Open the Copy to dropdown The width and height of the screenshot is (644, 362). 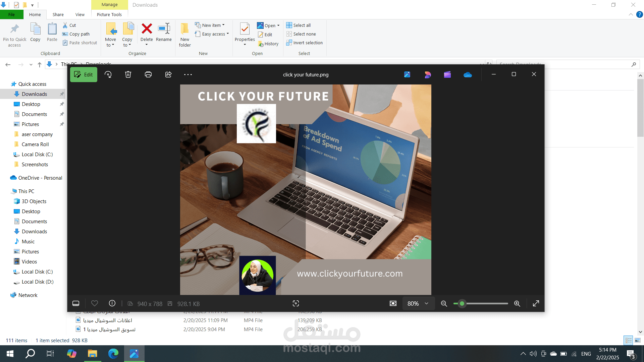[127, 35]
